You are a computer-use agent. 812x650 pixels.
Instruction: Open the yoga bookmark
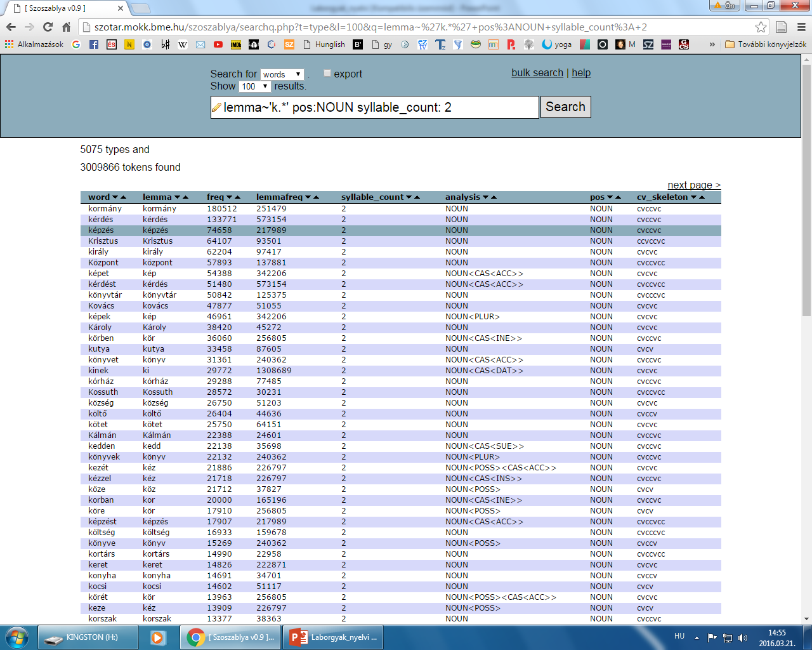(557, 44)
